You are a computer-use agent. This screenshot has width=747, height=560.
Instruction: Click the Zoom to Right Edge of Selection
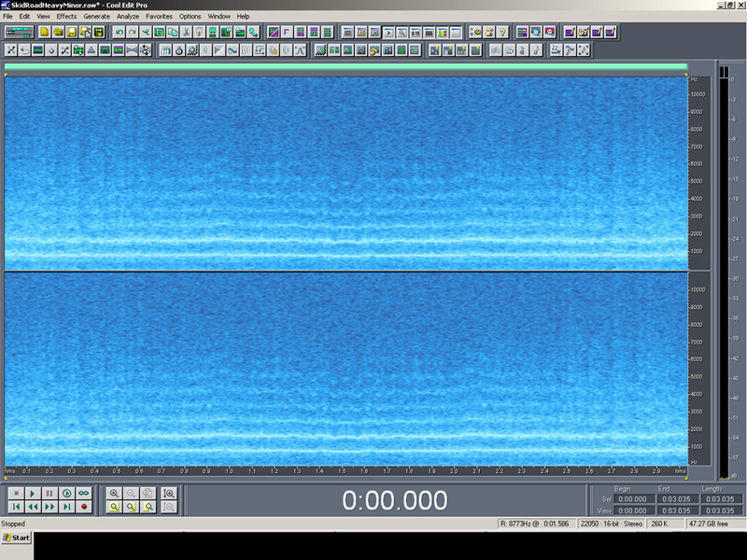pyautogui.click(x=148, y=507)
